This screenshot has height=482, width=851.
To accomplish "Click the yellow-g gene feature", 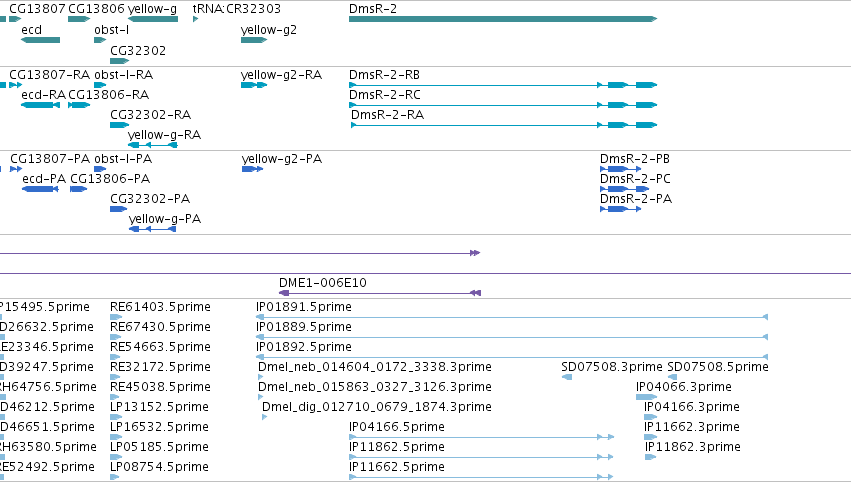I will click(153, 19).
